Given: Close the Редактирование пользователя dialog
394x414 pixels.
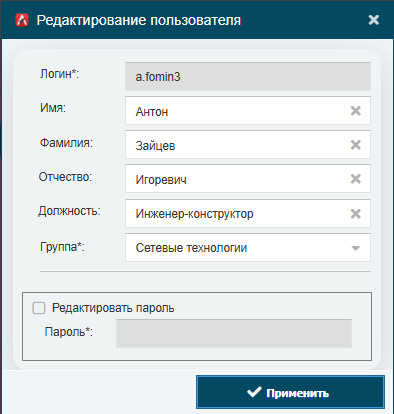Looking at the screenshot, I should click(374, 20).
